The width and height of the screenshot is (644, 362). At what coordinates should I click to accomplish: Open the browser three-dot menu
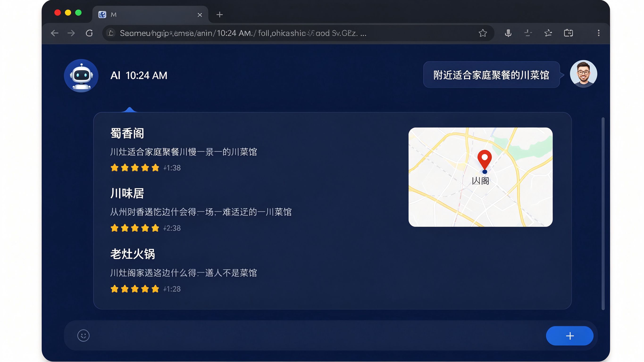click(598, 33)
